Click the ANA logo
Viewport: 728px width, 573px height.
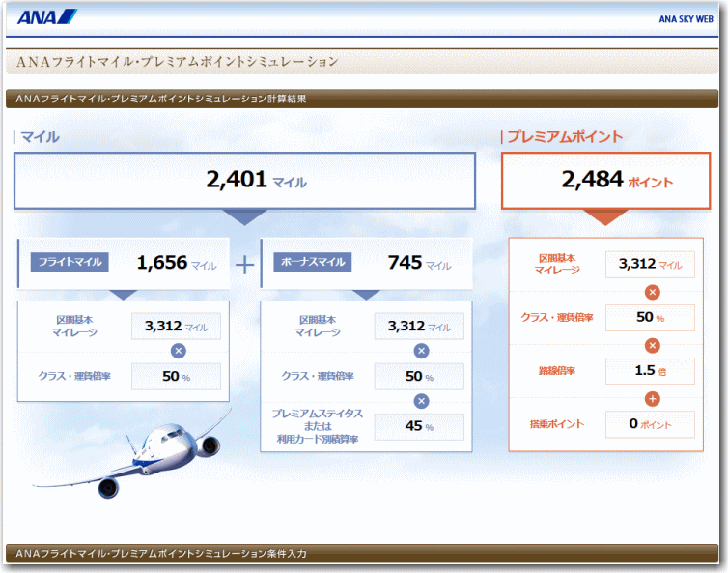click(x=47, y=17)
